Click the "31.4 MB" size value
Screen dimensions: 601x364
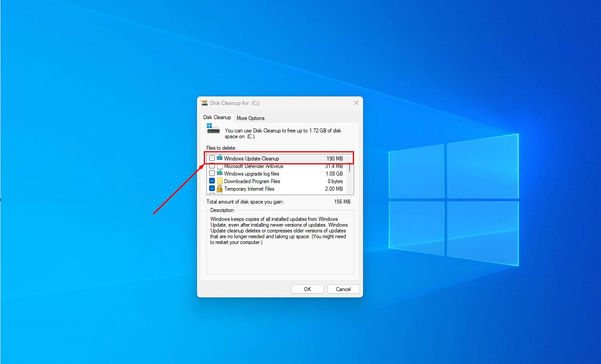coord(334,166)
